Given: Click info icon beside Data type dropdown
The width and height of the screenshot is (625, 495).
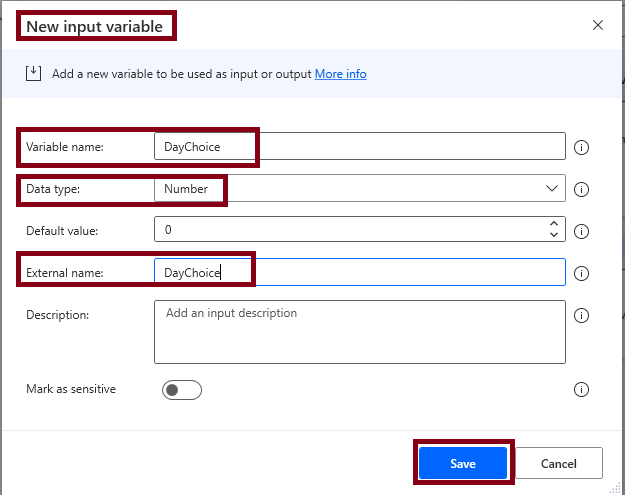Looking at the screenshot, I should point(581,189).
